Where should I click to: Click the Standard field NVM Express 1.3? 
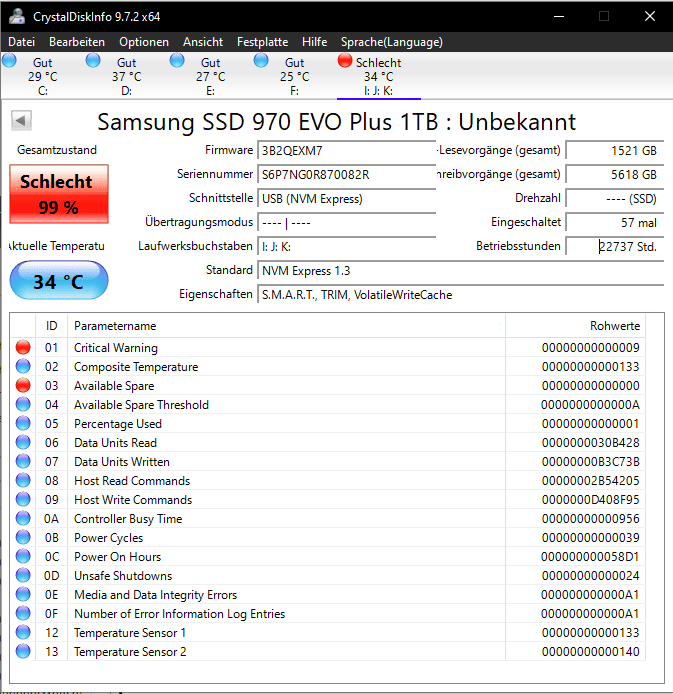[x=461, y=270]
